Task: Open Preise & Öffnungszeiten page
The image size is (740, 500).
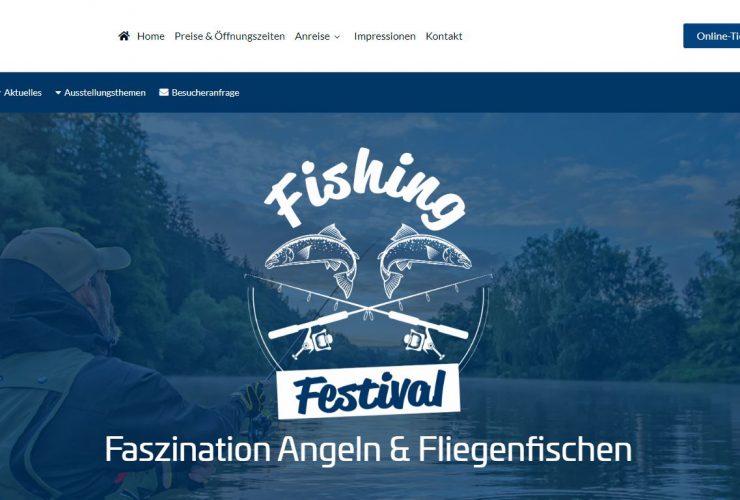Action: pyautogui.click(x=229, y=36)
